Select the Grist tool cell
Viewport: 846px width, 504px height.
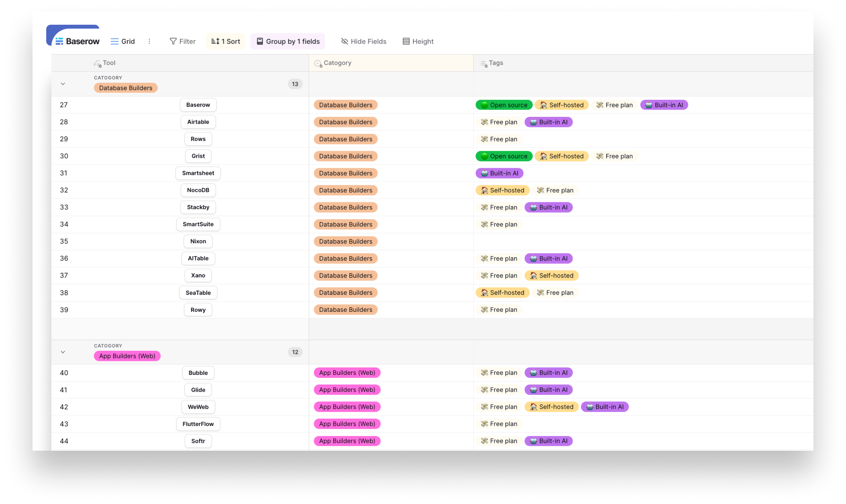point(198,156)
